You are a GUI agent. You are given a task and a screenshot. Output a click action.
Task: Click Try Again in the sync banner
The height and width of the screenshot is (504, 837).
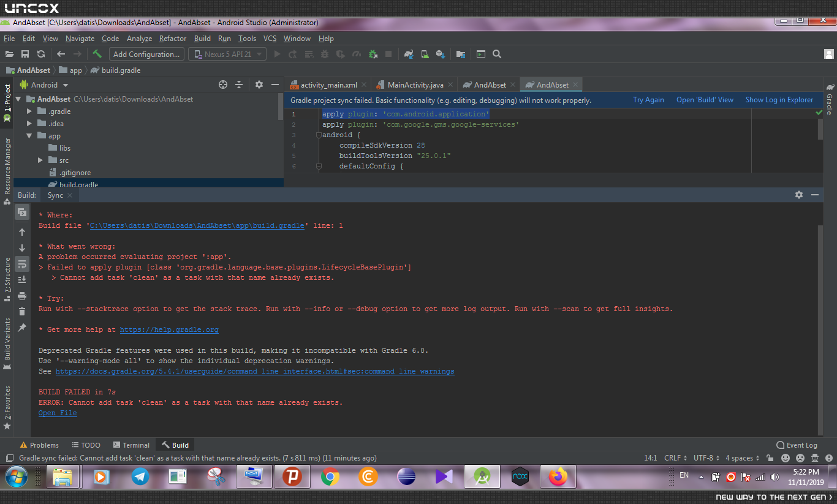(648, 100)
